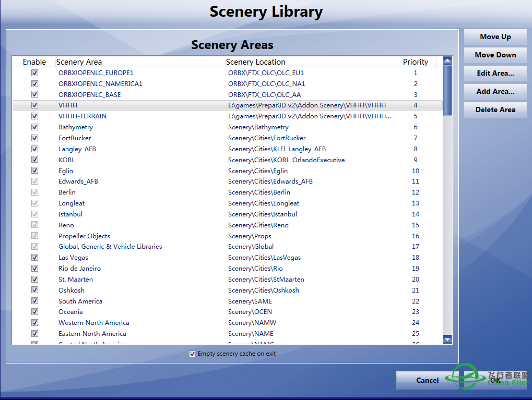Click the Move Down button
This screenshot has width=532, height=400.
tap(495, 55)
